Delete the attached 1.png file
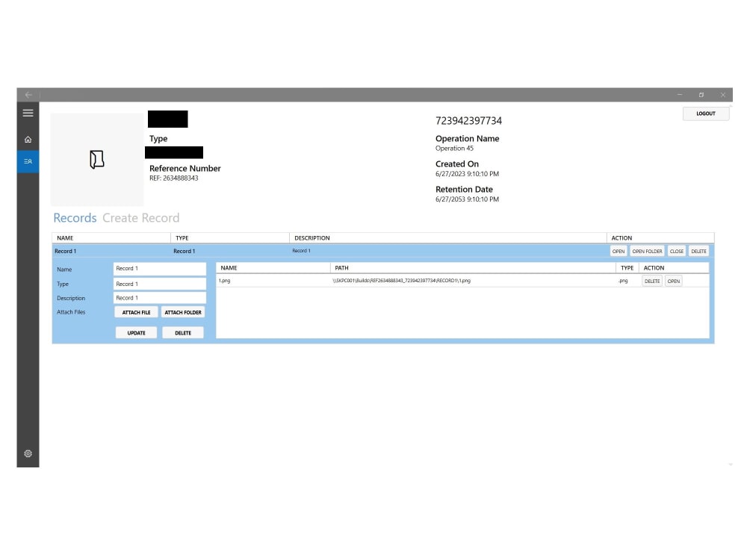Image resolution: width=747 pixels, height=560 pixels. tap(651, 281)
